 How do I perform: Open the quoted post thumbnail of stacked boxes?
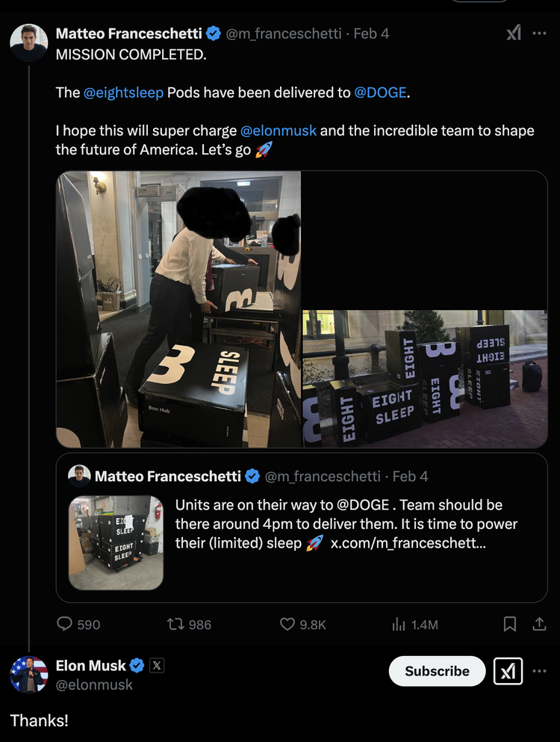[x=116, y=542]
